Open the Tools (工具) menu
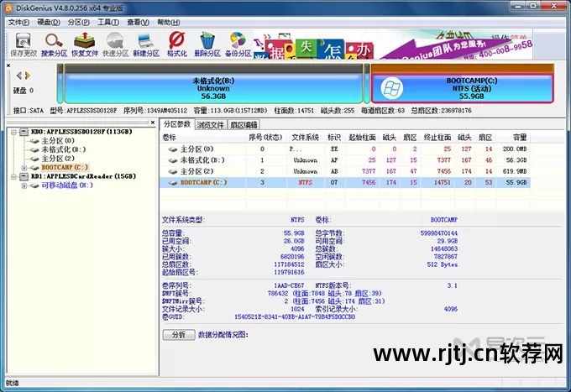 point(108,22)
